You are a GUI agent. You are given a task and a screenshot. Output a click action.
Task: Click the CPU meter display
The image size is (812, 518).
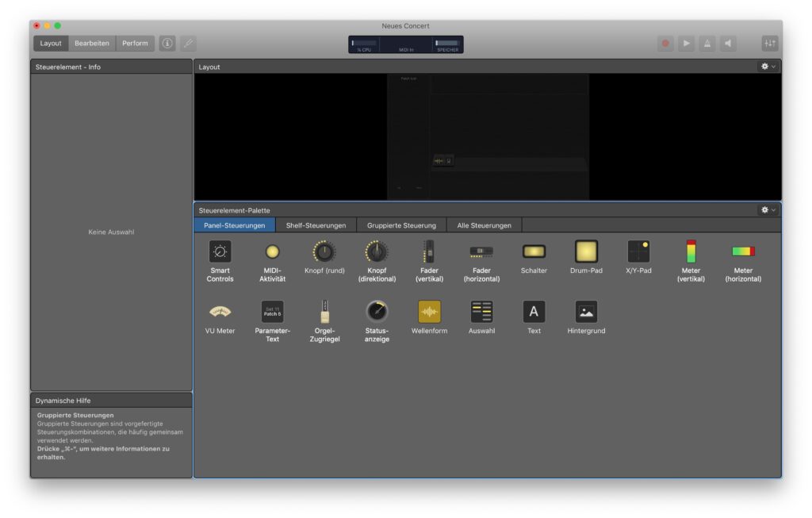364,44
